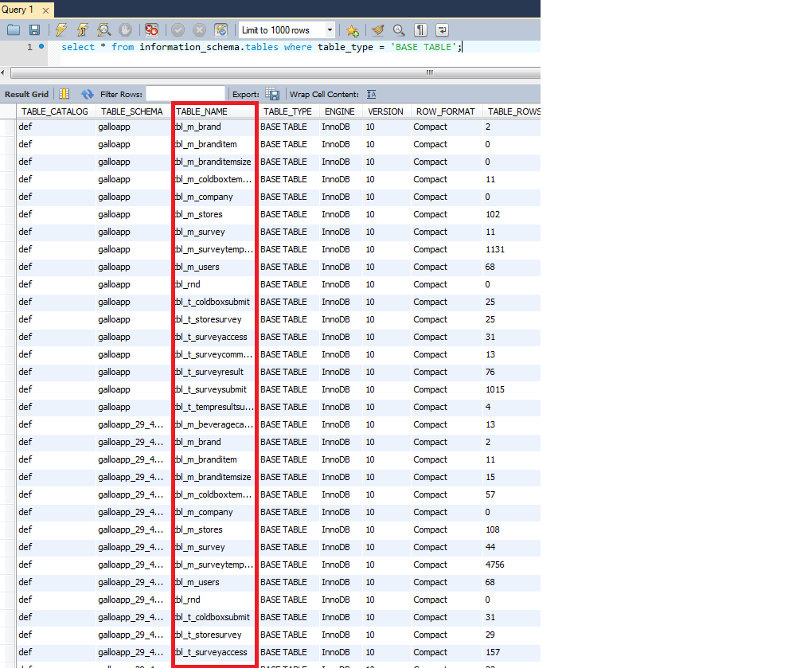Viewport: 812px width, 668px height.
Task: Select the Beautify SQL icon
Action: 377,29
